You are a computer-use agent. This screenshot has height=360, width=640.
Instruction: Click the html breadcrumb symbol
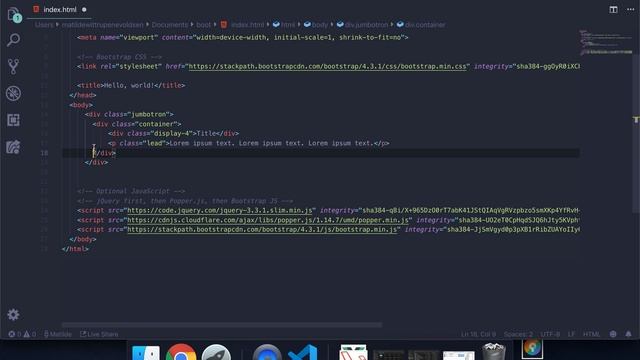pos(284,25)
